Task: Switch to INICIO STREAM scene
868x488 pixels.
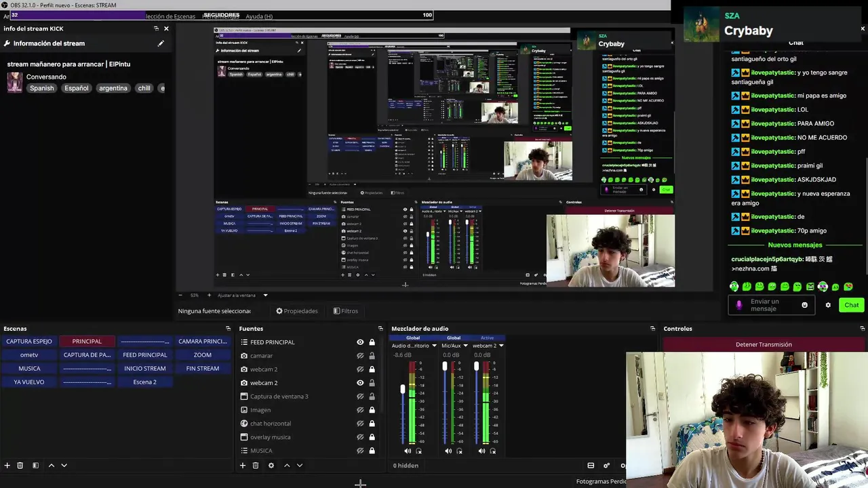Action: pos(145,369)
